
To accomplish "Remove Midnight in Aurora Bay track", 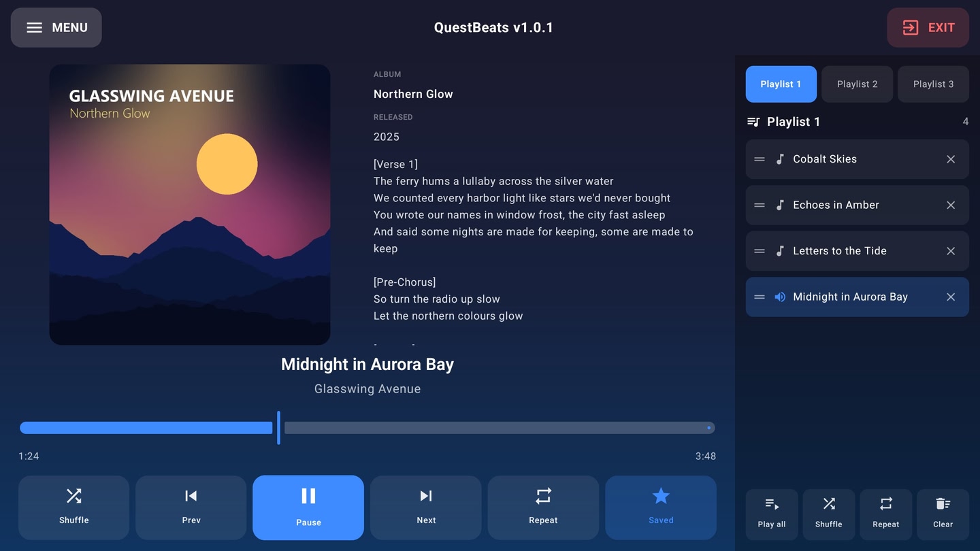I will [x=951, y=297].
